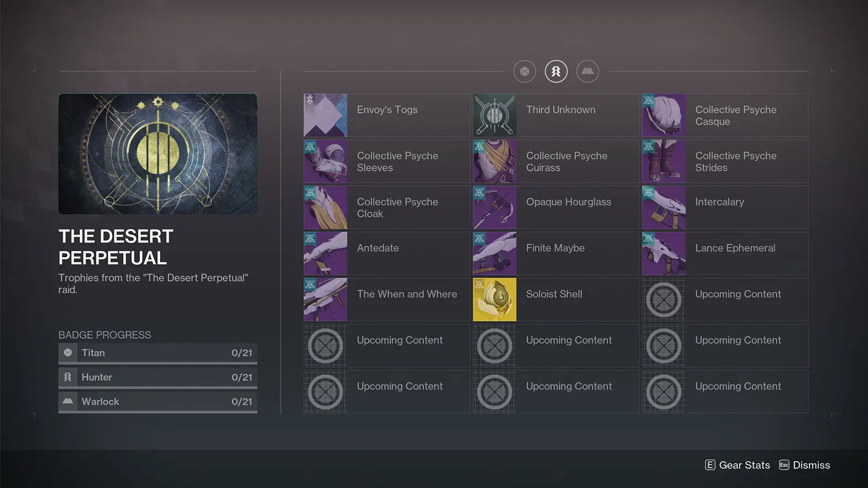Select the Collective Psyche Strides icon

point(664,161)
